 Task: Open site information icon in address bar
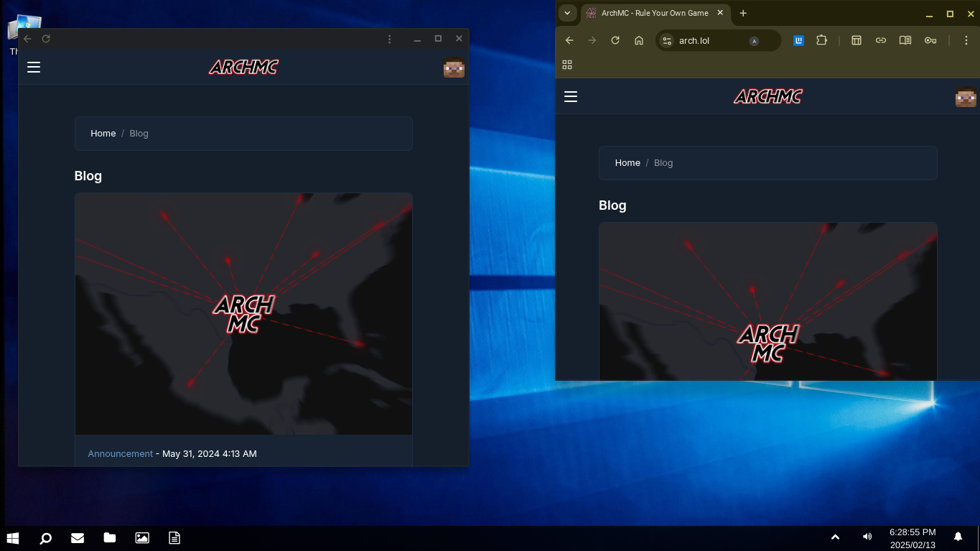667,40
